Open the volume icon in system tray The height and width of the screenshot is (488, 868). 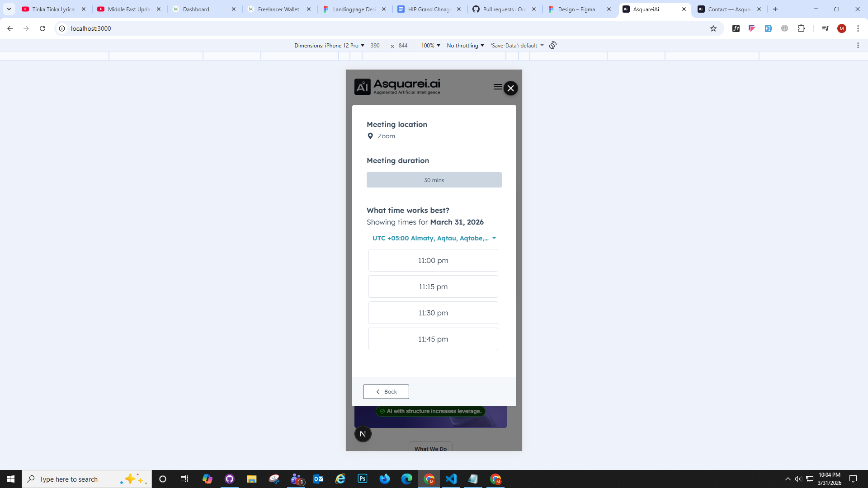coord(798,479)
